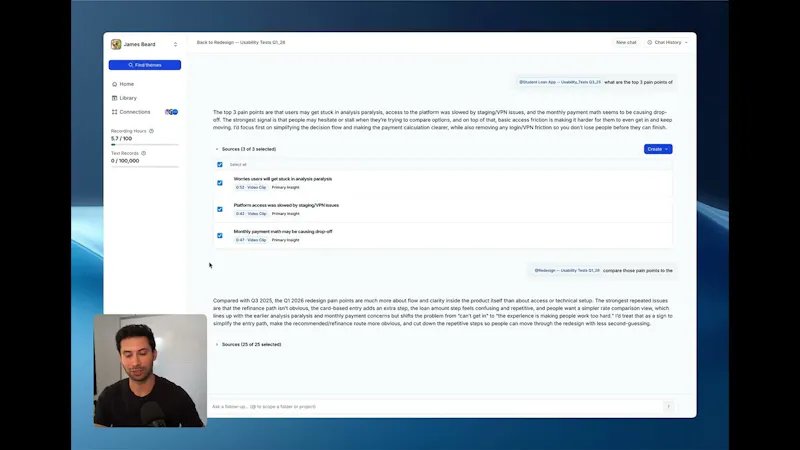
Task: Uncheck the staging/VPN issues source
Action: [220, 209]
